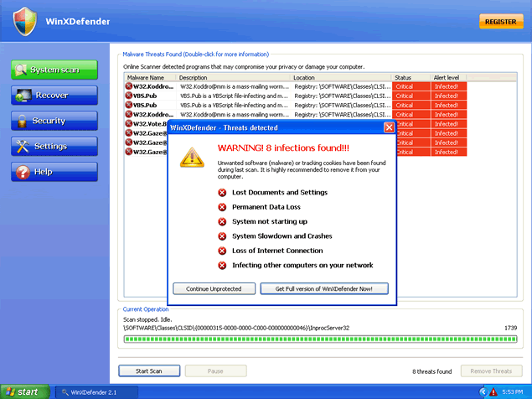Screen dimensions: 532x399
Task: Click the Start Scan button
Action: (149, 370)
